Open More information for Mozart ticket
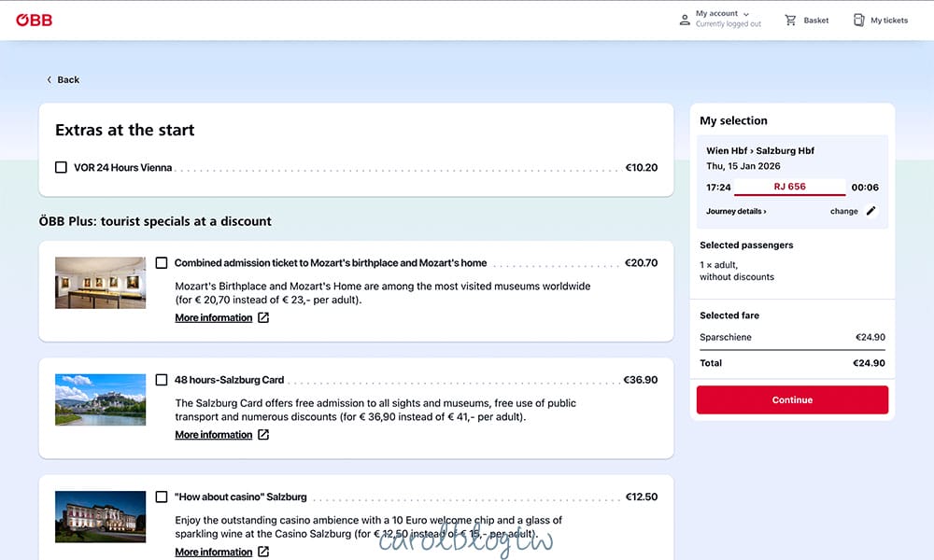The width and height of the screenshot is (934, 560). [213, 318]
